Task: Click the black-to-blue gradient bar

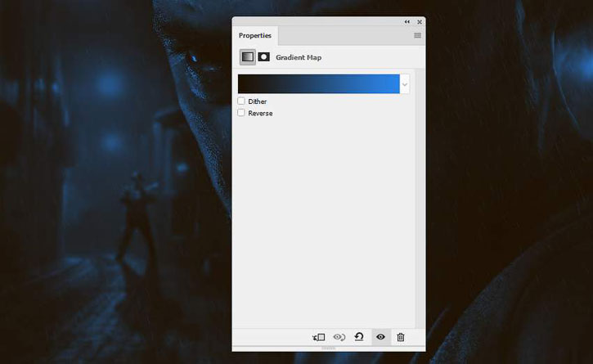Action: pos(319,84)
